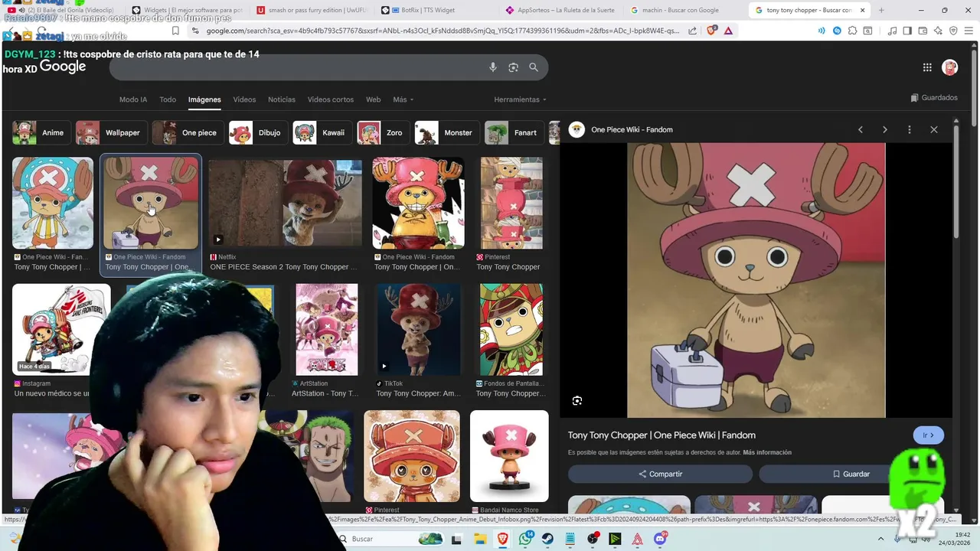
Task: Open site info icon left of URL
Action: click(x=195, y=31)
